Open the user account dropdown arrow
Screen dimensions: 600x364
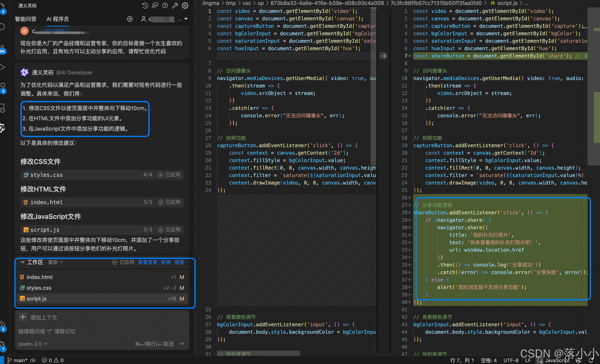coord(186,19)
